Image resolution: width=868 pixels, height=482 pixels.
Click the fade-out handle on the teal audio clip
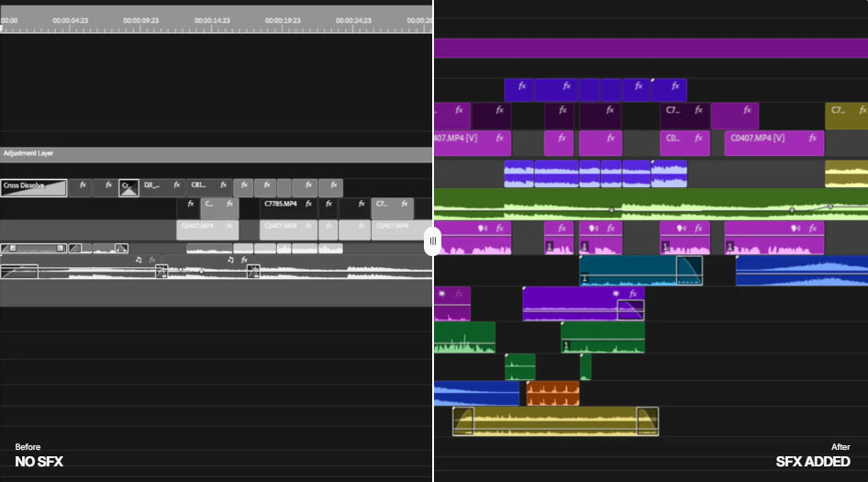coord(688,270)
